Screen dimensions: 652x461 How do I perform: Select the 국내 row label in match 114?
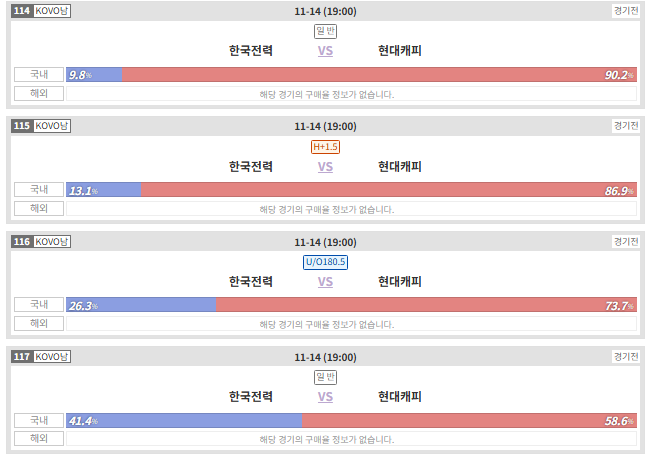pos(39,75)
